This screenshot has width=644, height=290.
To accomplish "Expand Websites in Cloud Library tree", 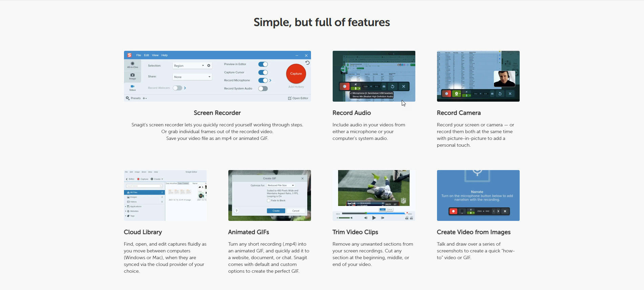I will pyautogui.click(x=126, y=211).
